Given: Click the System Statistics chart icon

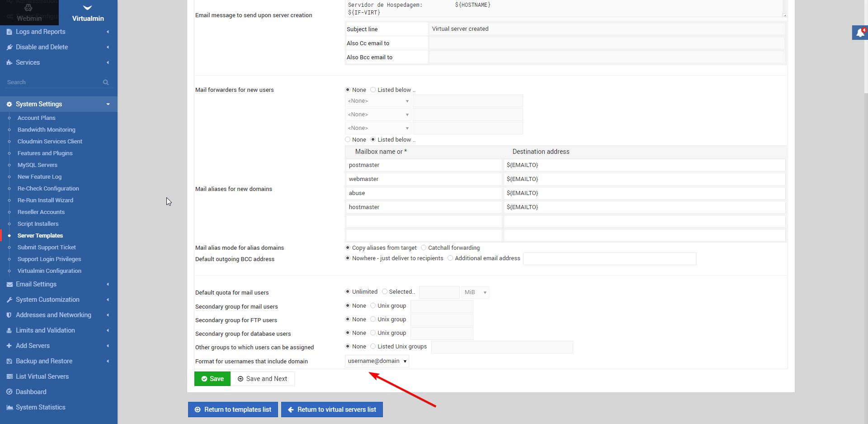Looking at the screenshot, I should (x=9, y=407).
